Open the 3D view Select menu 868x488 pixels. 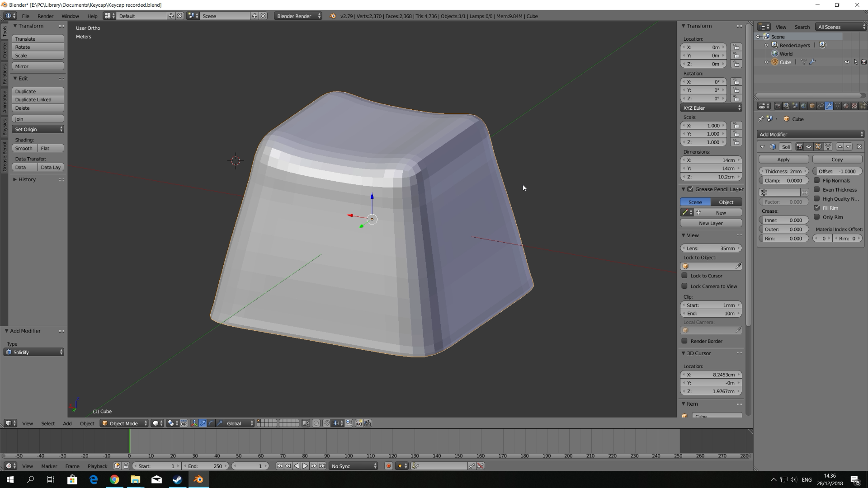(48, 423)
